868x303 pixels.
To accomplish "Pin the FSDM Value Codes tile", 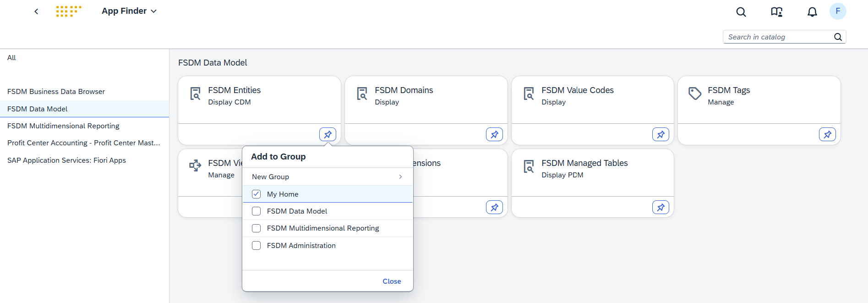I will pos(661,134).
